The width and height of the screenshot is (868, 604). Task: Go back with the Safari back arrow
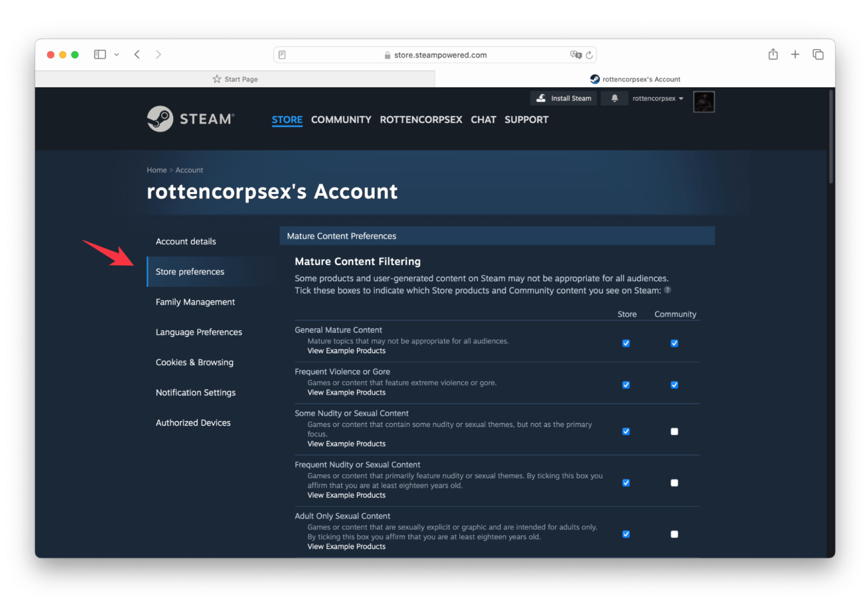click(137, 55)
